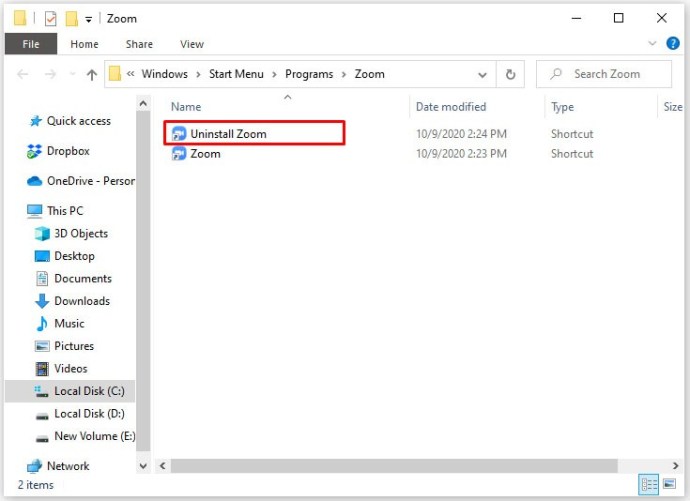Maximize the Zoom folder window

click(619, 18)
